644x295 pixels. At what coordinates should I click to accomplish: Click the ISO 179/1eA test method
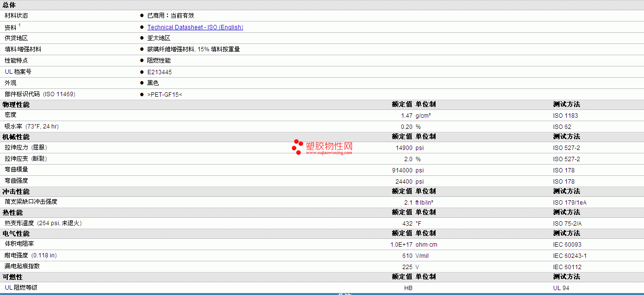[570, 203]
